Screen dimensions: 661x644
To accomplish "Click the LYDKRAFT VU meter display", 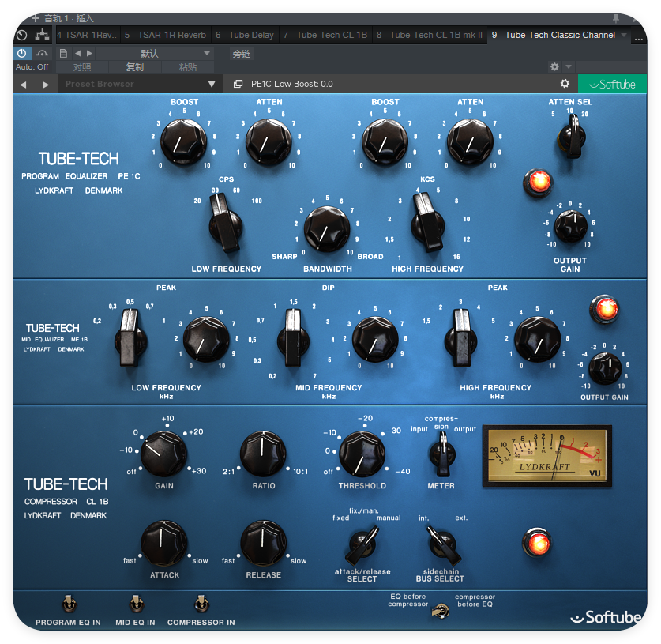I will pyautogui.click(x=547, y=456).
